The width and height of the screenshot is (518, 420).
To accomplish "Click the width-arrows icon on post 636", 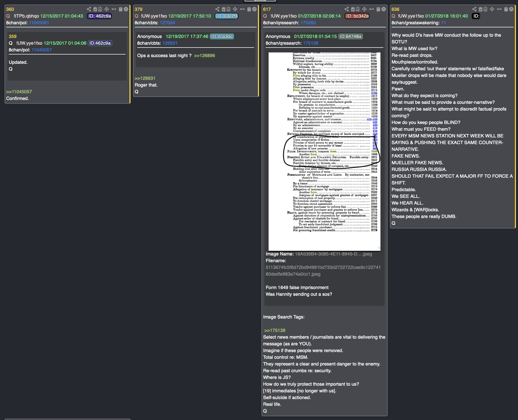I will pos(499,9).
